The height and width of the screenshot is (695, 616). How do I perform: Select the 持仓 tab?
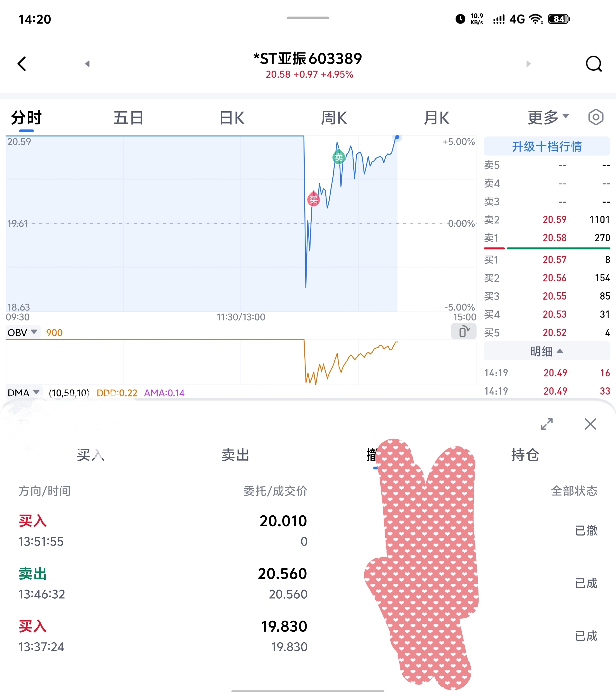(x=525, y=455)
